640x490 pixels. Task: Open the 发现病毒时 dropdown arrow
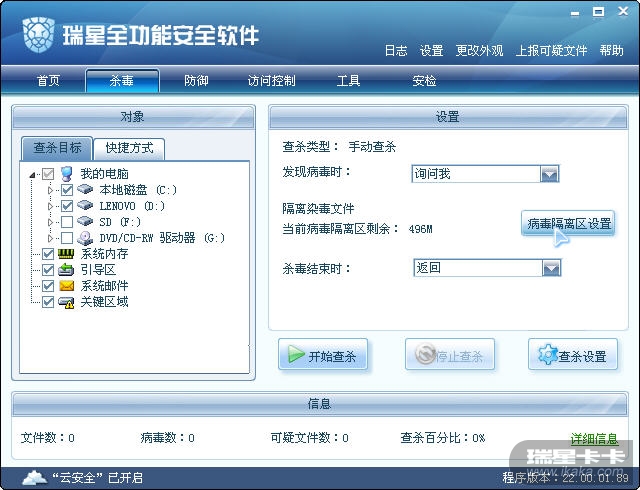pyautogui.click(x=549, y=174)
